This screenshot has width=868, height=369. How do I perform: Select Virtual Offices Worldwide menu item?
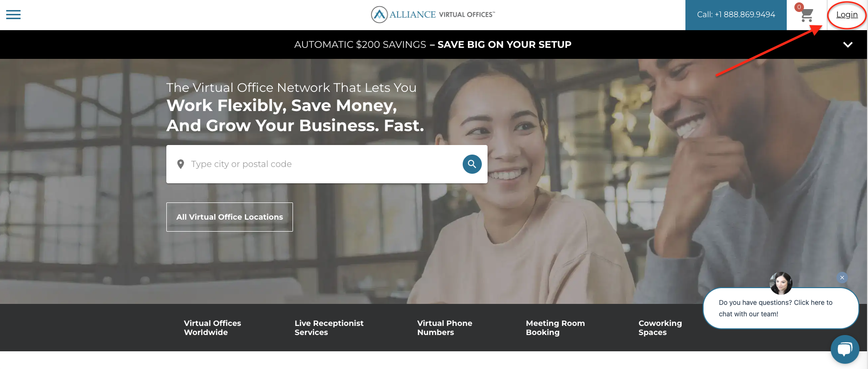click(x=212, y=328)
